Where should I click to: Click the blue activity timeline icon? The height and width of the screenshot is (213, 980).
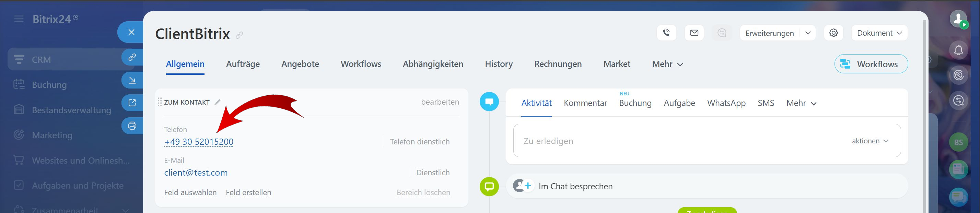(489, 102)
